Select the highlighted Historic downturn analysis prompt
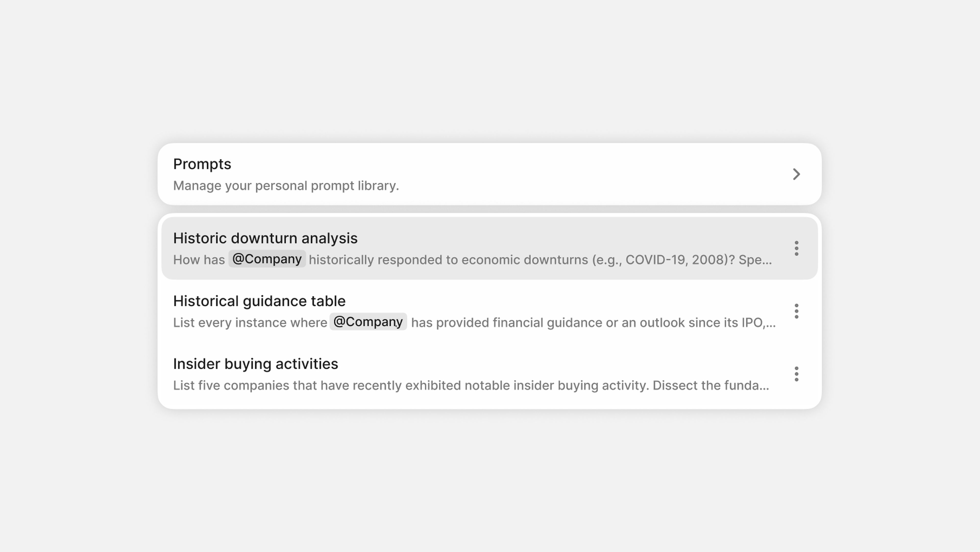This screenshot has width=980, height=552. point(457,248)
